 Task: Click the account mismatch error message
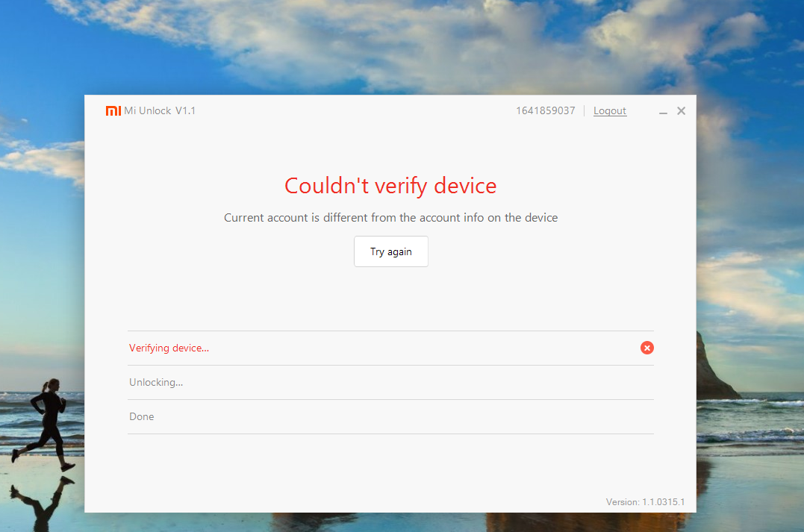tap(390, 218)
